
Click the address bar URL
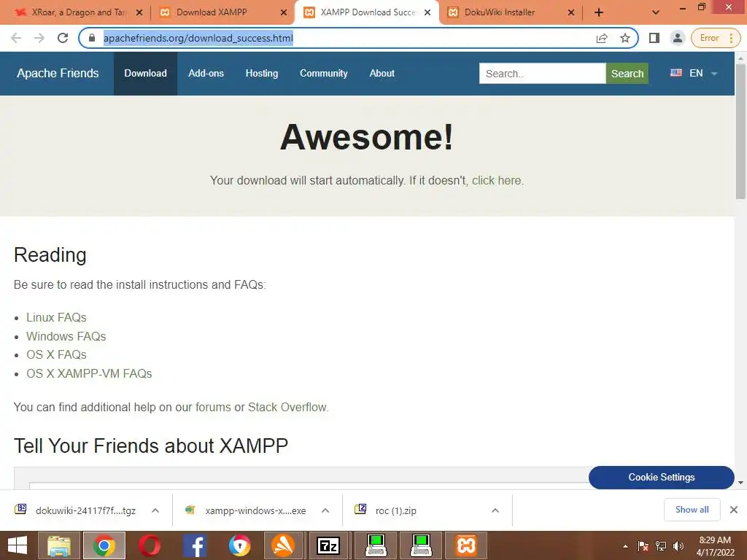pyautogui.click(x=198, y=38)
